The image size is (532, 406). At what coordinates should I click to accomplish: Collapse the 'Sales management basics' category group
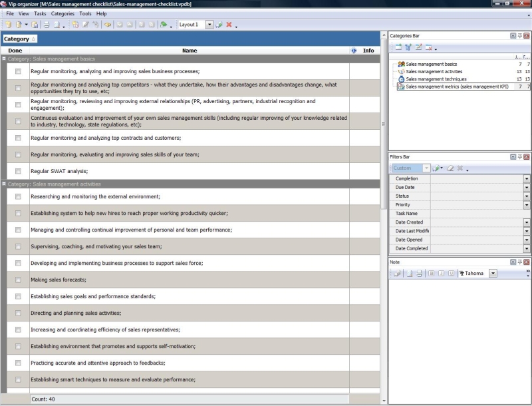pos(4,59)
